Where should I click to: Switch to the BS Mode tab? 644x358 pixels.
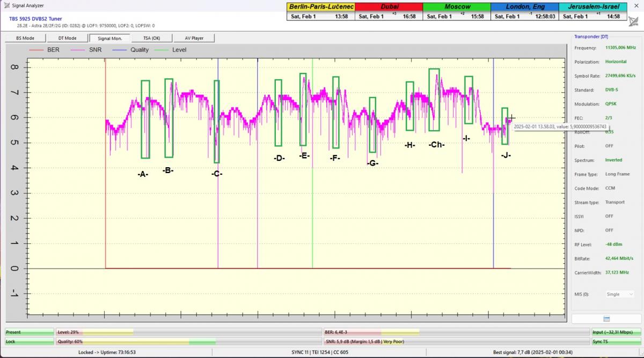25,38
